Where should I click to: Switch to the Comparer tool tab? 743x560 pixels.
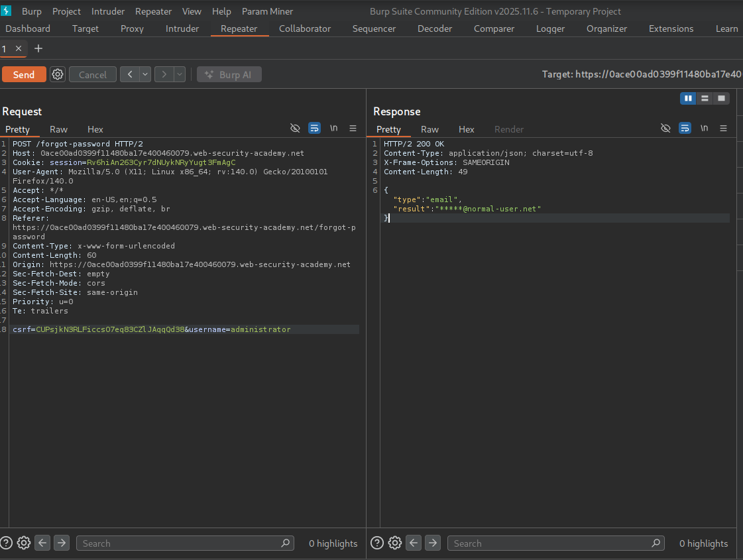pos(494,28)
